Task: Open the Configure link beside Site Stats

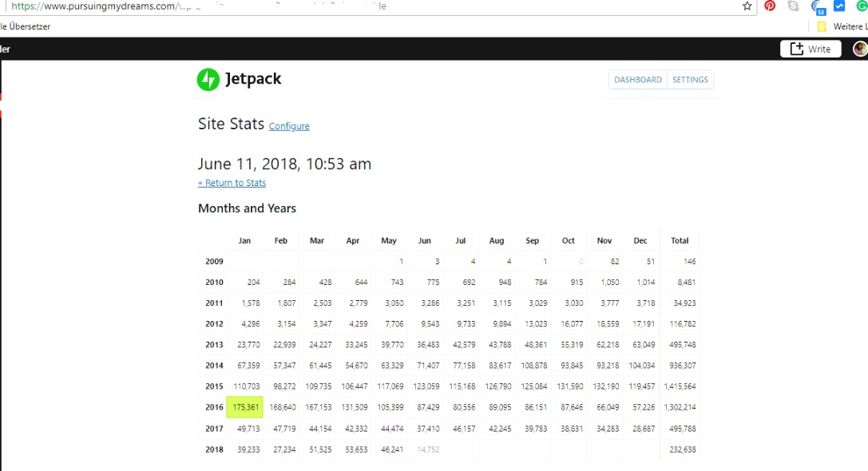Action: 289,126
